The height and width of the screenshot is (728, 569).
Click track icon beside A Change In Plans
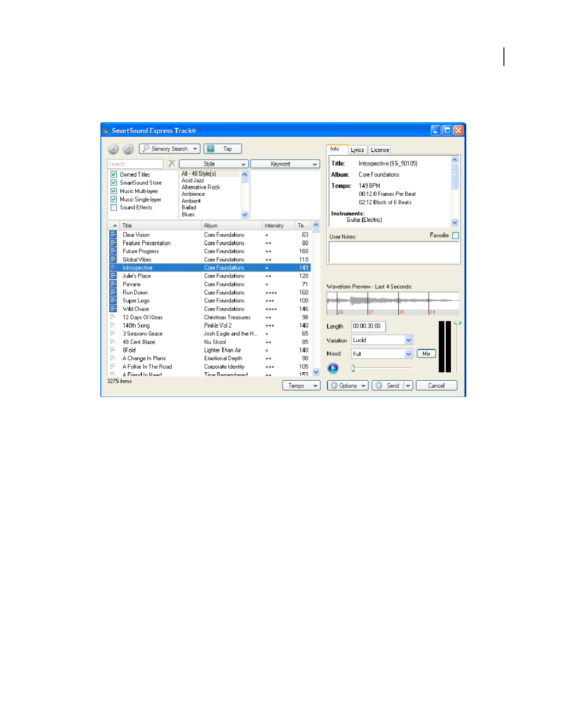[x=112, y=358]
